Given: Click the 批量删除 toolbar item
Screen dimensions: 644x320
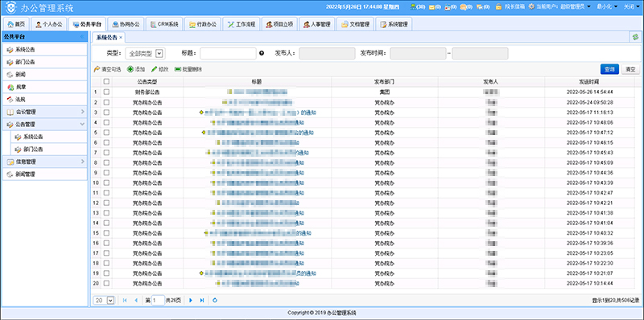Looking at the screenshot, I should 188,69.
